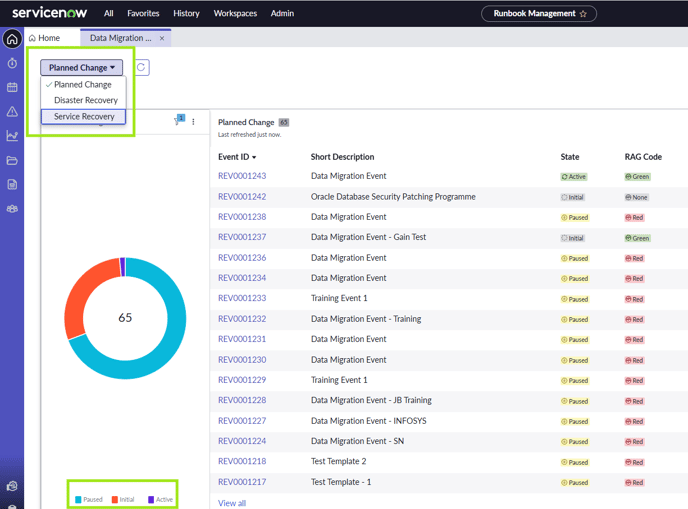Select Service Recovery from the dropdown
Screen dimensions: 688x509
84,117
